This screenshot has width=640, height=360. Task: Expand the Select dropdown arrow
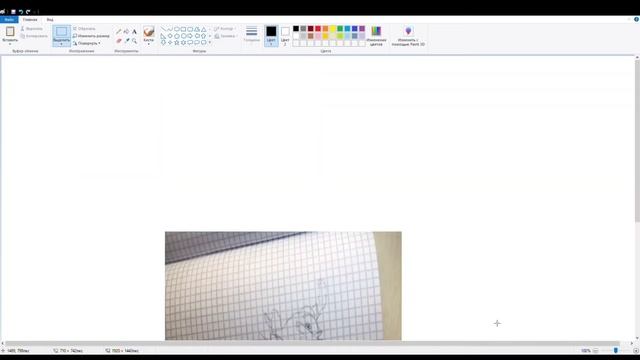point(62,44)
